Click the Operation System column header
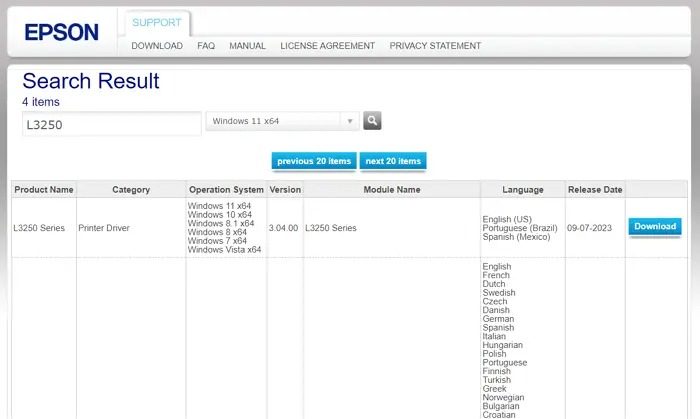Screen dimensions: 700x419 point(226,189)
